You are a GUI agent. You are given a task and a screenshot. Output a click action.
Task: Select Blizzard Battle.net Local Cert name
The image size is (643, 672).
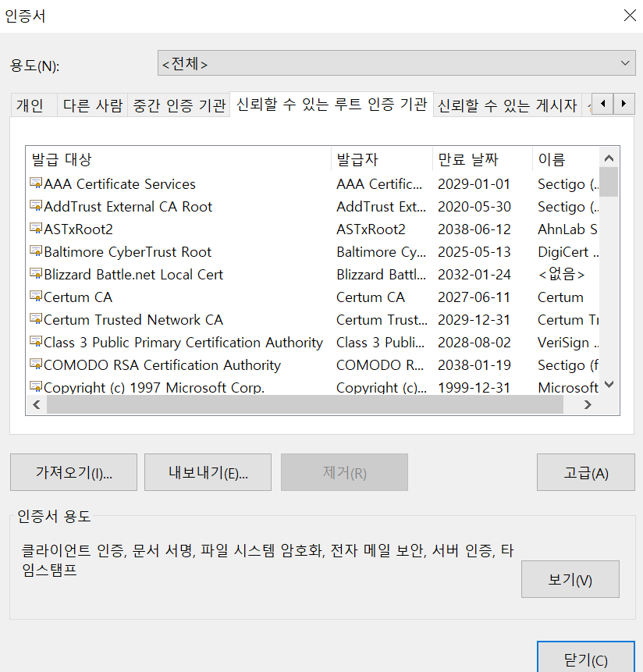point(133,275)
